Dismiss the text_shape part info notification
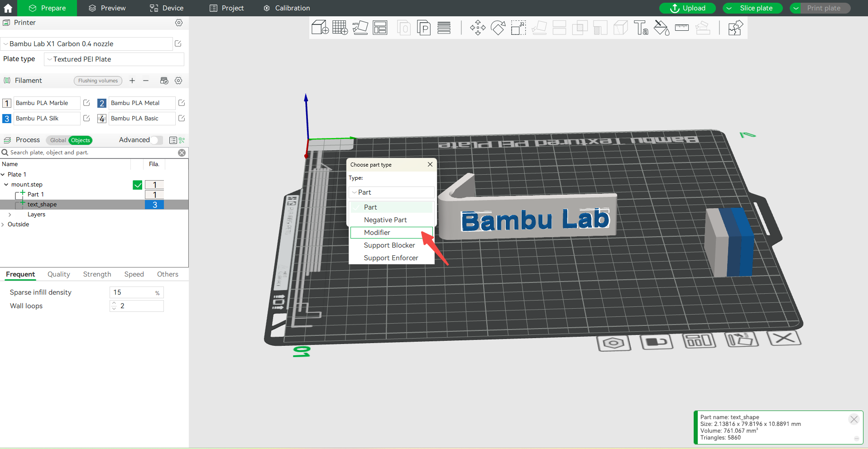The image size is (868, 449). (854, 419)
